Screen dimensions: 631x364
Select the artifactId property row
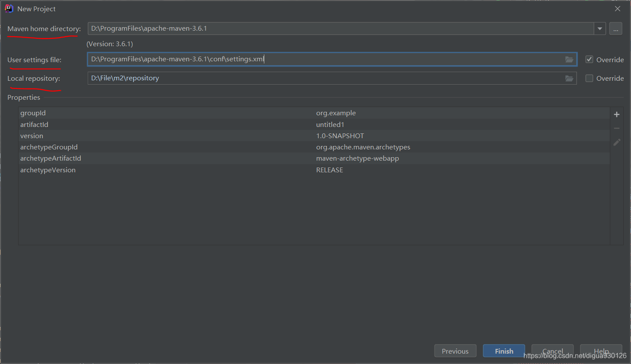(x=314, y=124)
